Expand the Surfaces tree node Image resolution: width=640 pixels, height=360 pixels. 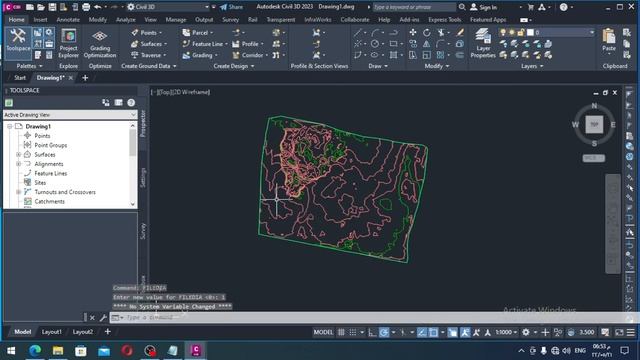coord(18,155)
